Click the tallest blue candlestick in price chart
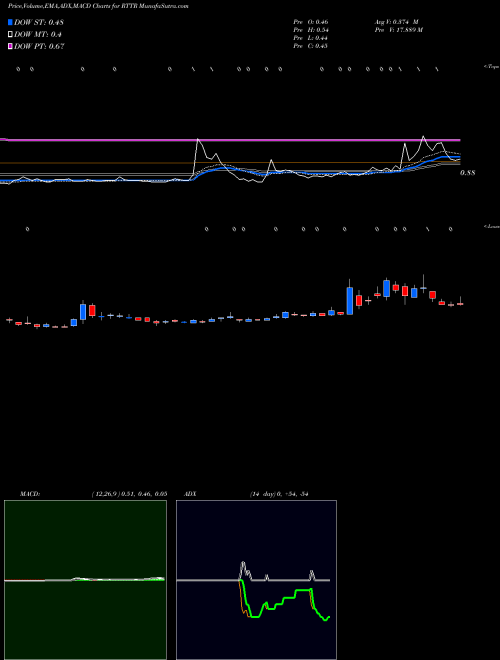This screenshot has width=500, height=660. pos(350,301)
